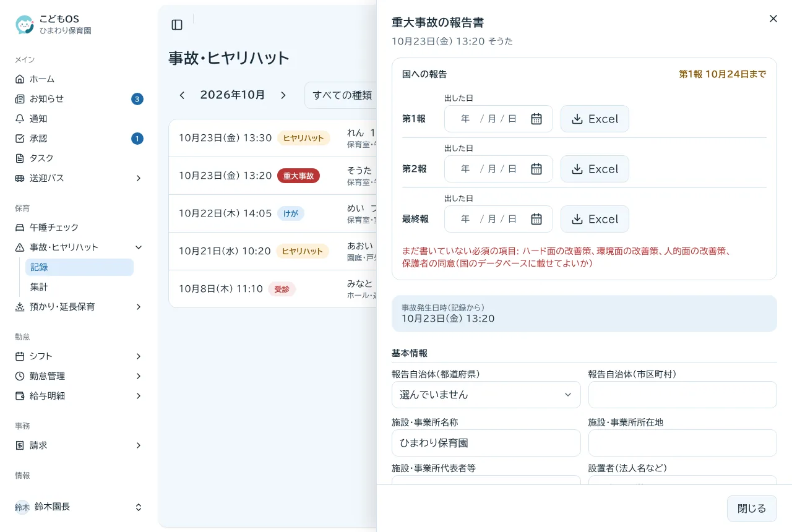The image size is (792, 532).
Task: Open calendar picker for 最終報 date
Action: (536, 219)
